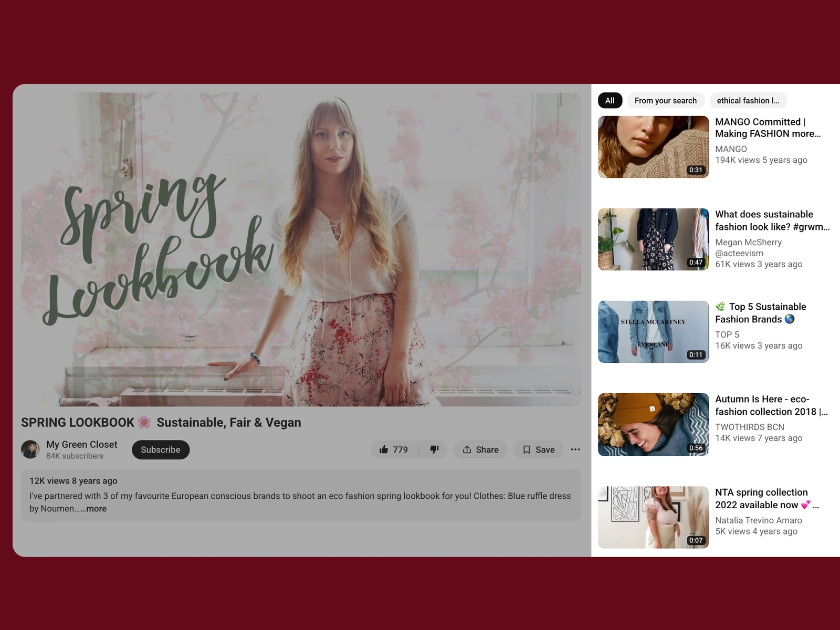Click title NTA spring collection 2022
The image size is (840, 630).
point(766,498)
